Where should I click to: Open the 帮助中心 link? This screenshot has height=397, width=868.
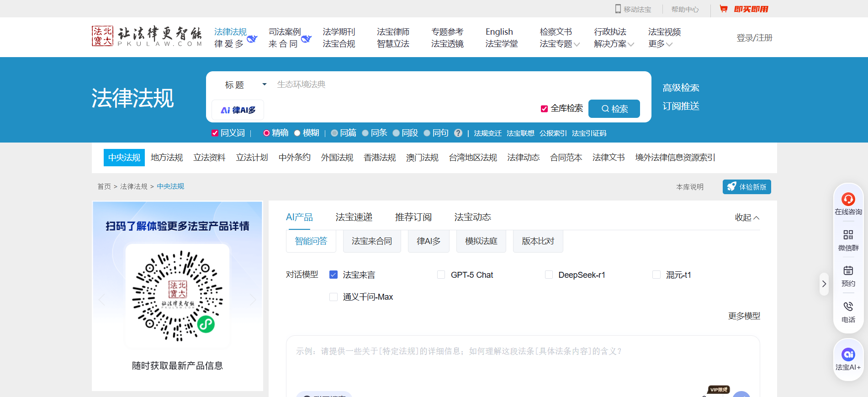(685, 9)
